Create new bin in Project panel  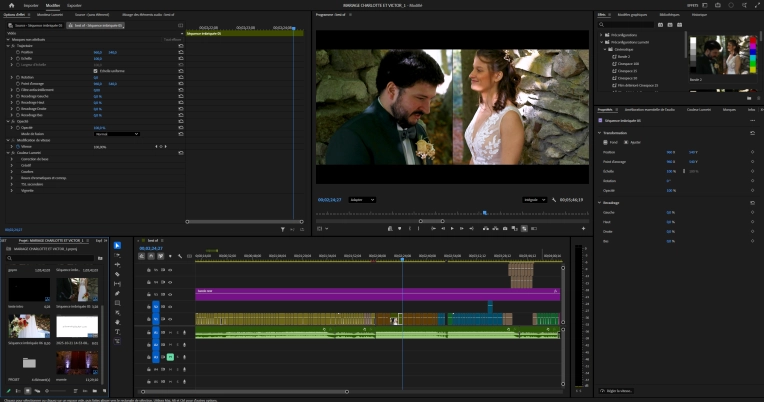pyautogui.click(x=95, y=391)
